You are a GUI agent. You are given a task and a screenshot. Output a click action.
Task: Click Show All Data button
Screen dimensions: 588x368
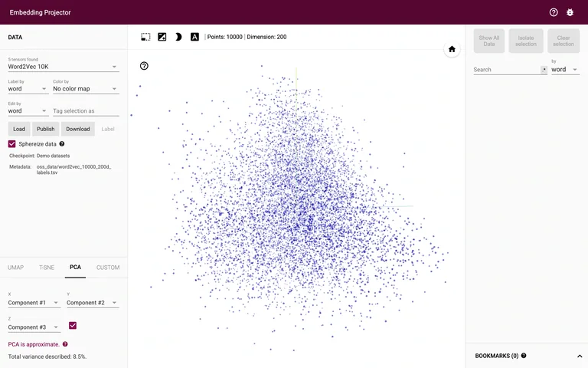(489, 41)
